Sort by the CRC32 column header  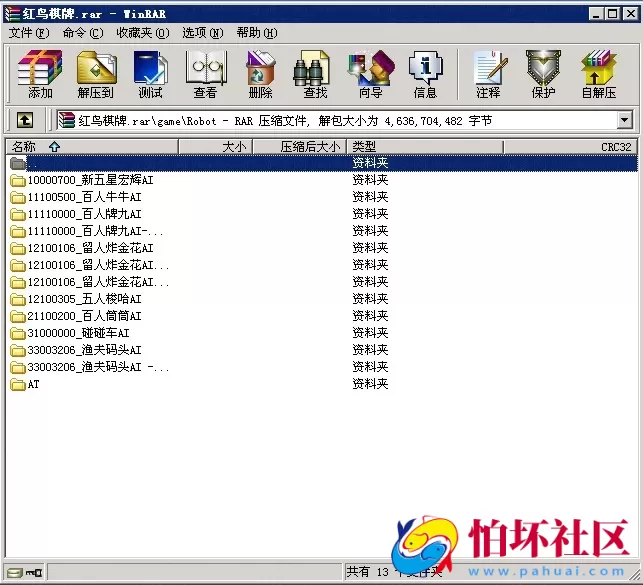coord(570,147)
